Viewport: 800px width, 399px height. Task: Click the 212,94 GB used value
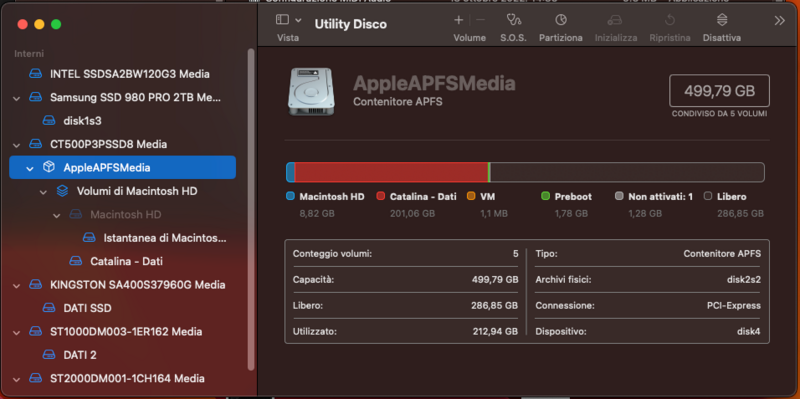[495, 332]
